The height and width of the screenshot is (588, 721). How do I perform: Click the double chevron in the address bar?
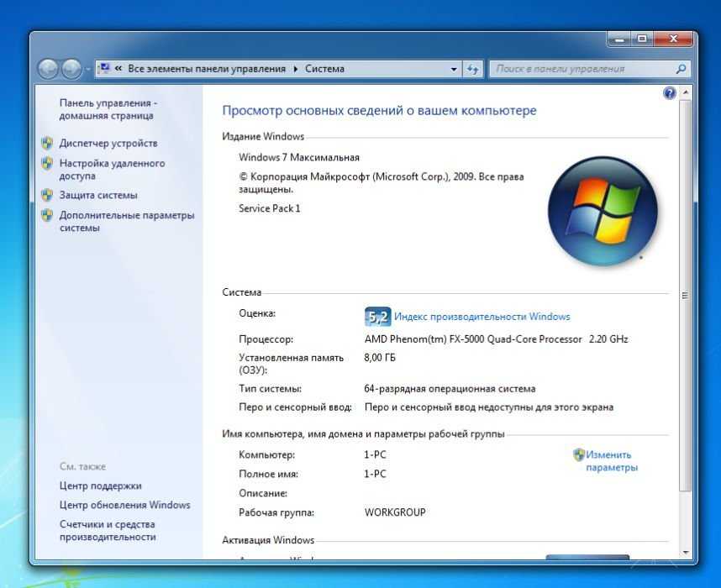coord(118,69)
